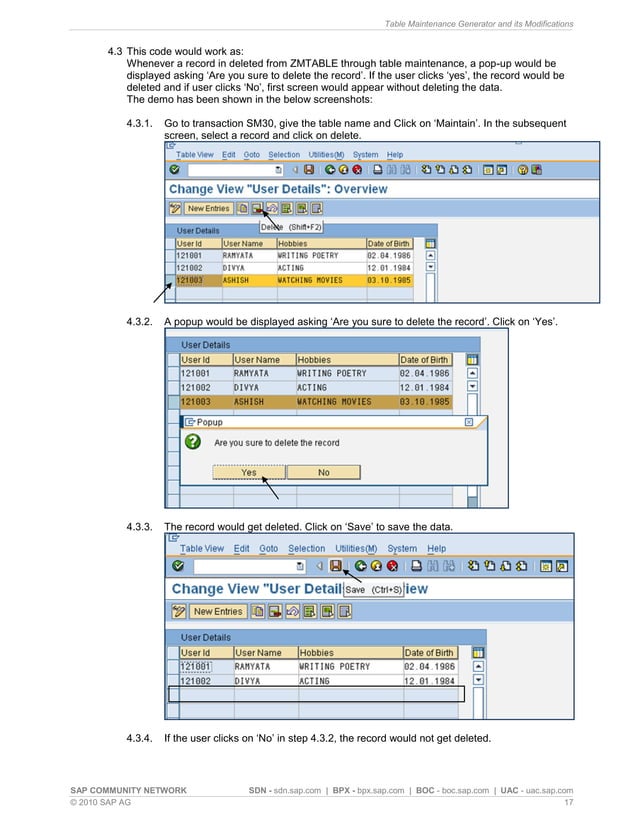Click green Back arrow in step 4.3.1 toolbar
Image resolution: width=638 pixels, height=826 pixels.
(330, 170)
